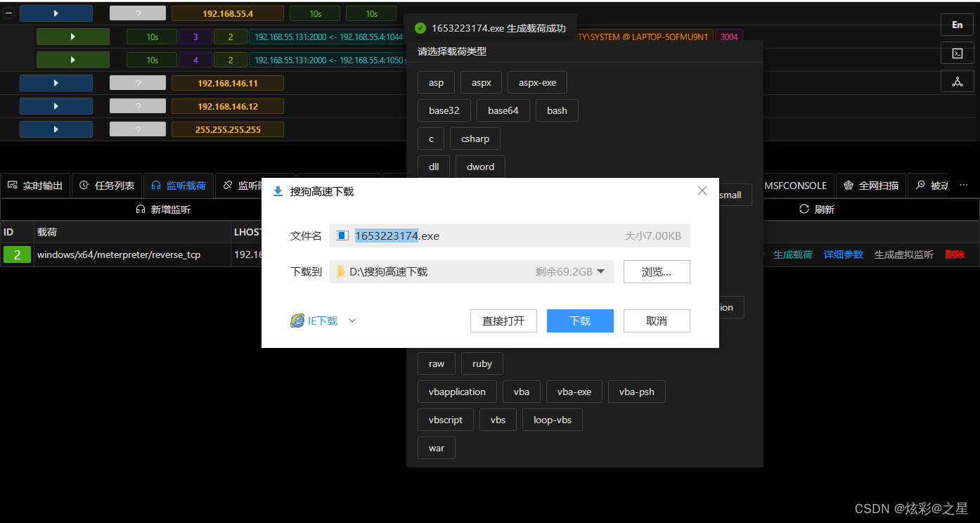
Task: Click the pink 3004 process ID tag
Action: click(x=729, y=37)
